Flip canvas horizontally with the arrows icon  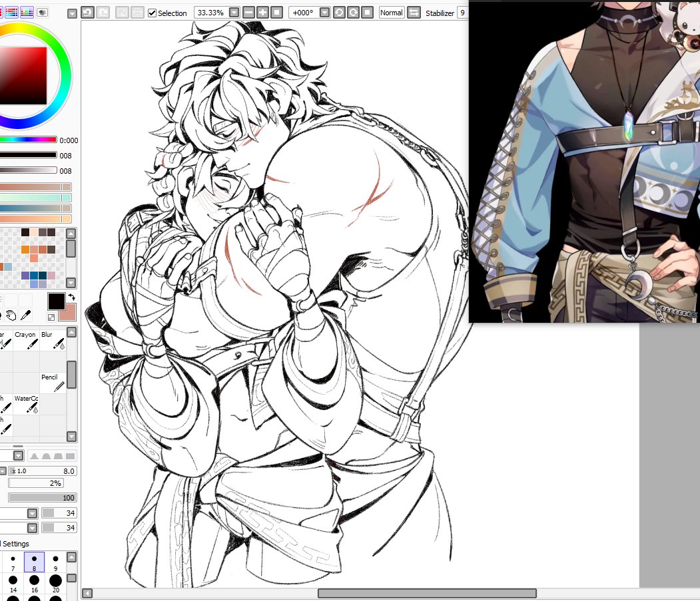click(x=414, y=13)
